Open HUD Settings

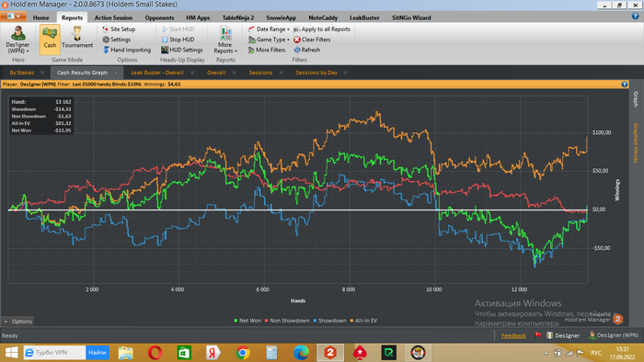click(x=182, y=50)
